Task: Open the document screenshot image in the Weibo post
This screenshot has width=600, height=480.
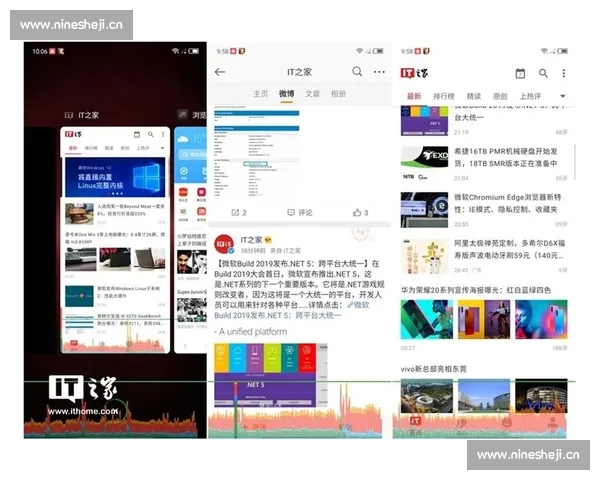Action: (257, 151)
